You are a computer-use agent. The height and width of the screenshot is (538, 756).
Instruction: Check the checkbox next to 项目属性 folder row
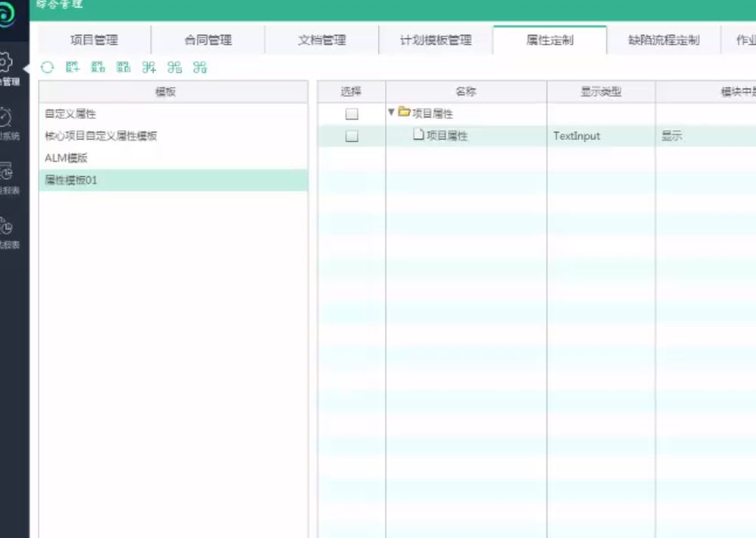pyautogui.click(x=352, y=114)
